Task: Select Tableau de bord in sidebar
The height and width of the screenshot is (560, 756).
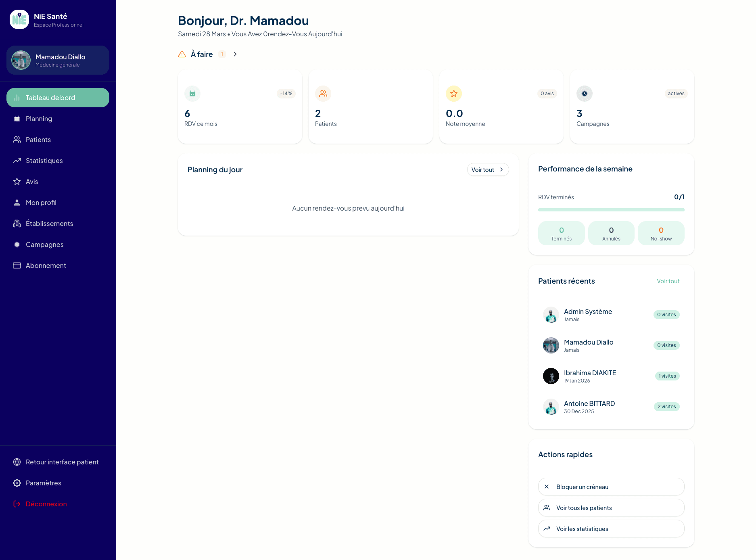Action: tap(58, 98)
